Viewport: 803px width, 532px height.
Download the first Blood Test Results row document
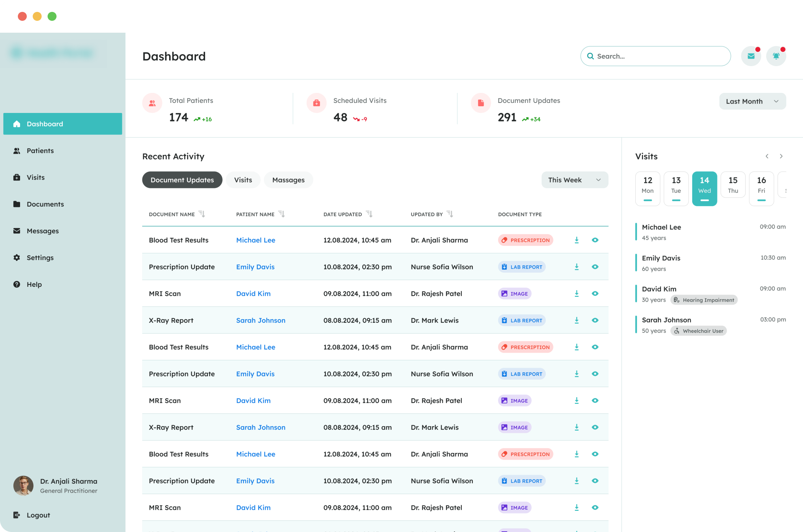[577, 240]
